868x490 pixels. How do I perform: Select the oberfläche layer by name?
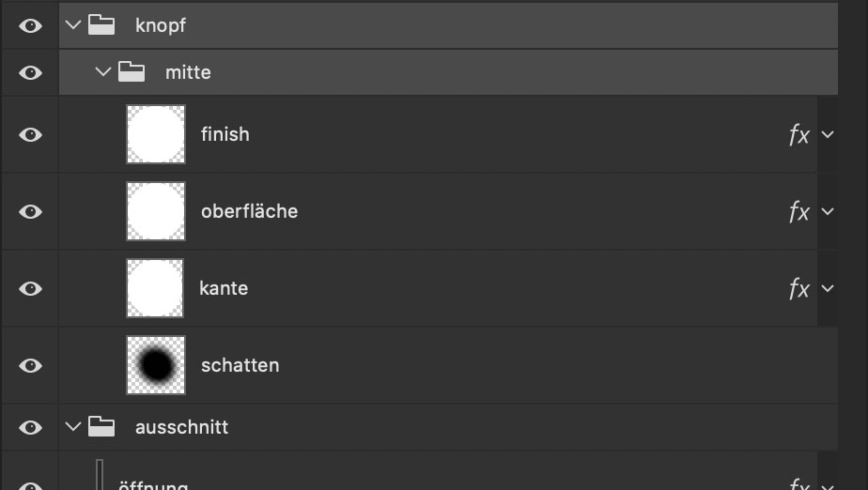pyautogui.click(x=249, y=211)
